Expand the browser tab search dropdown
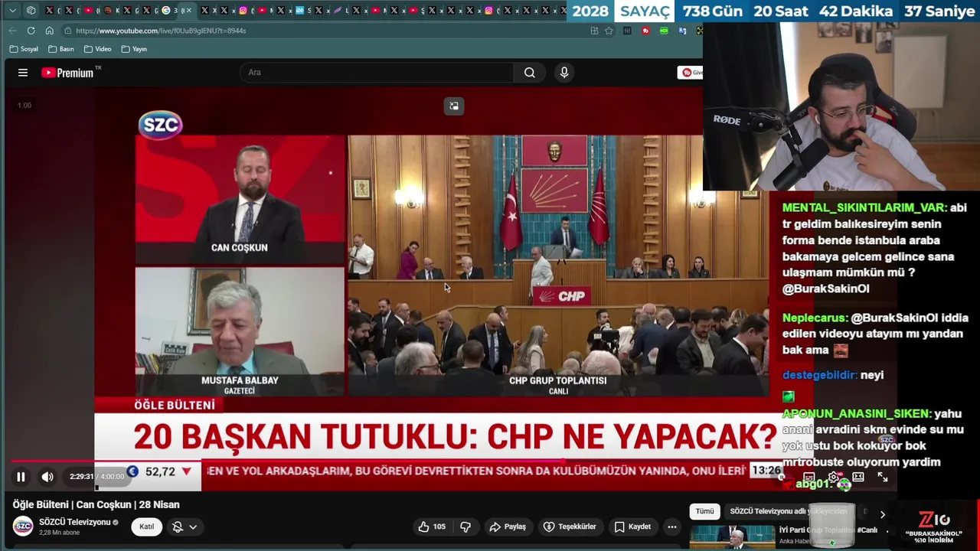Screen dimensions: 980x551 tap(12, 11)
